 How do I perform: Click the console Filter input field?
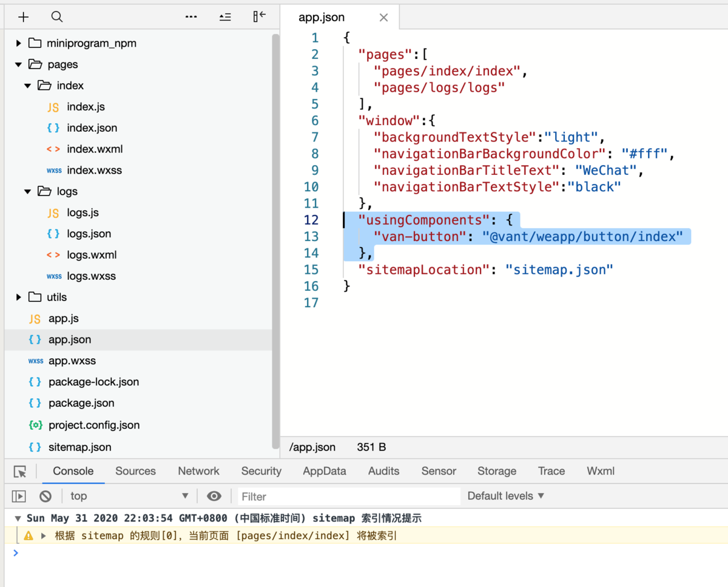(x=349, y=497)
